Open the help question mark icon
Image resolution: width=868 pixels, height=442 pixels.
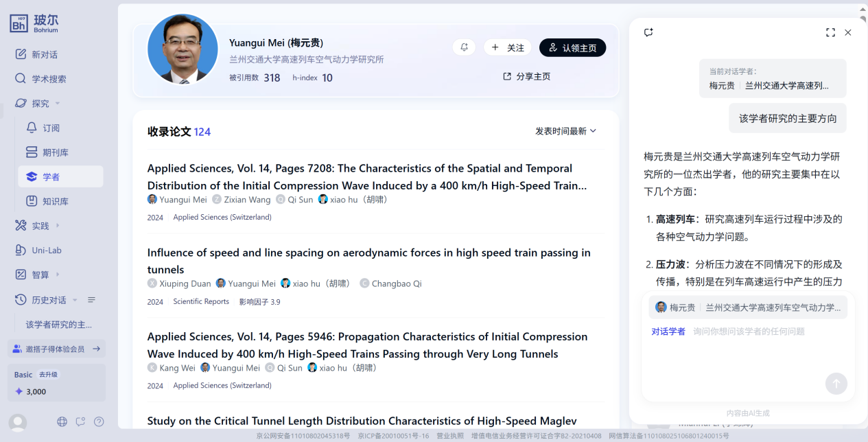(99, 421)
